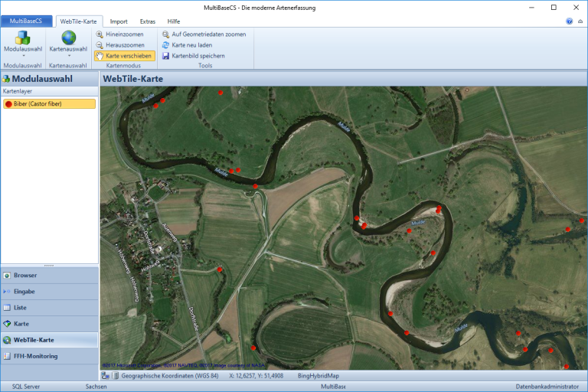
Task: Switch to the Import ribbon tab
Action: pyautogui.click(x=119, y=21)
